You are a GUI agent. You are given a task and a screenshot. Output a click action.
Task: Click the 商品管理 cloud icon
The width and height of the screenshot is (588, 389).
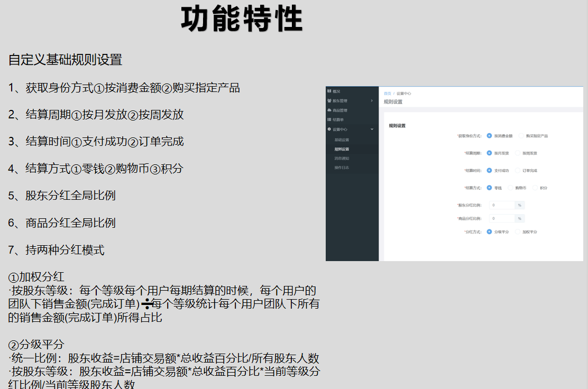point(329,110)
